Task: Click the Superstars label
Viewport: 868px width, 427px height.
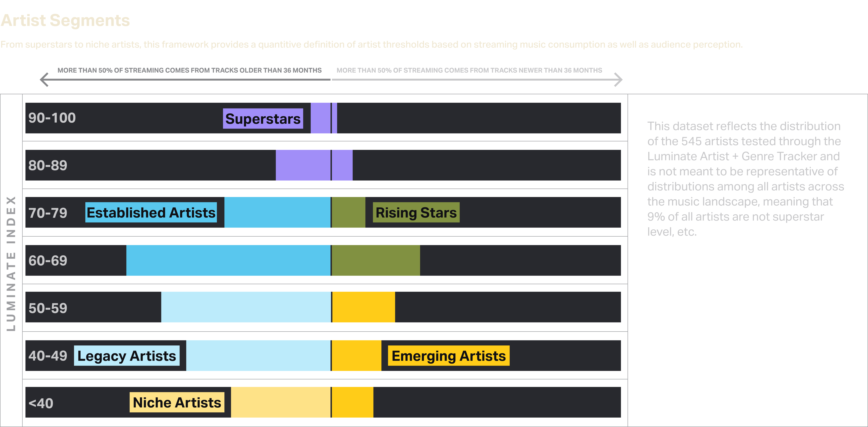Action: [263, 119]
